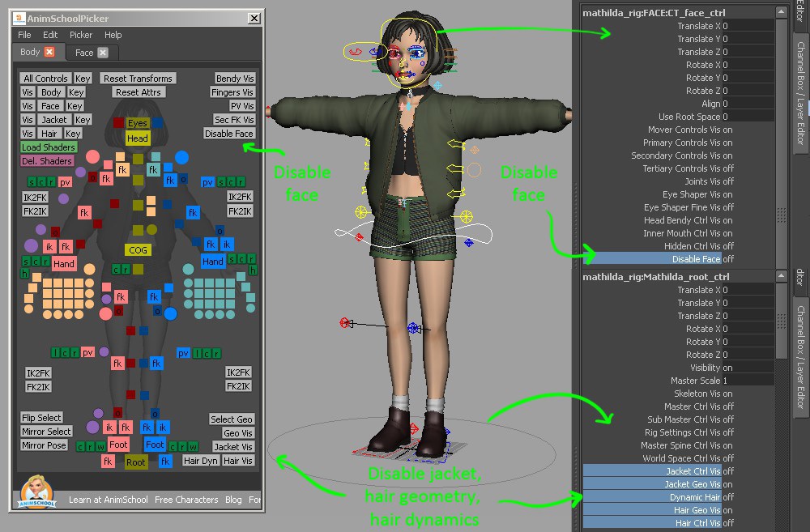Click the AnimSchoolPicker title bar app icon

click(19, 18)
